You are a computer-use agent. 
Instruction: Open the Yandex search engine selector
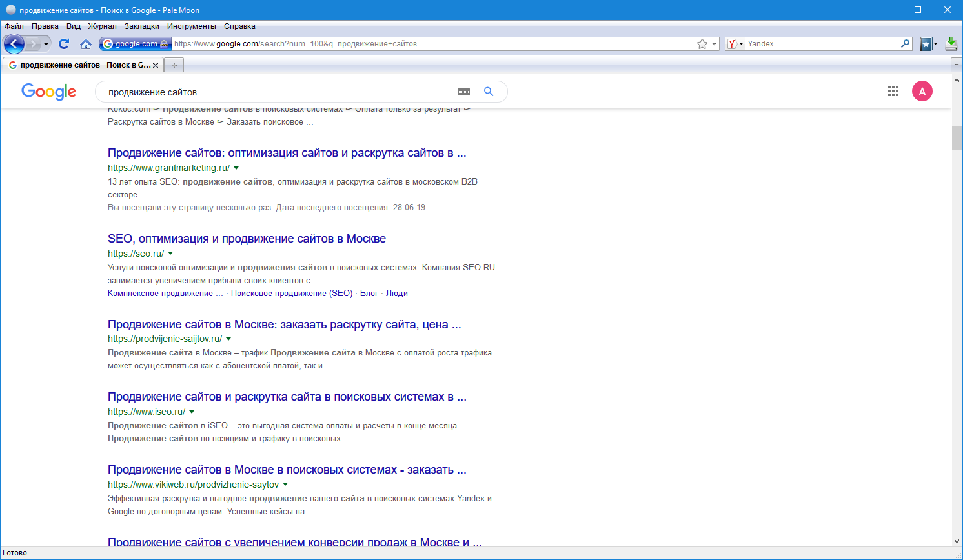pos(735,44)
